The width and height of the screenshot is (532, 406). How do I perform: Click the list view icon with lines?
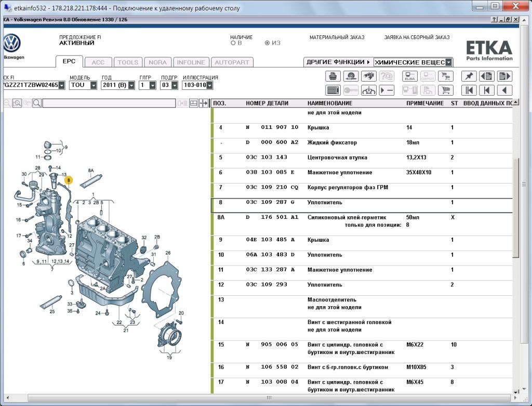click(333, 90)
